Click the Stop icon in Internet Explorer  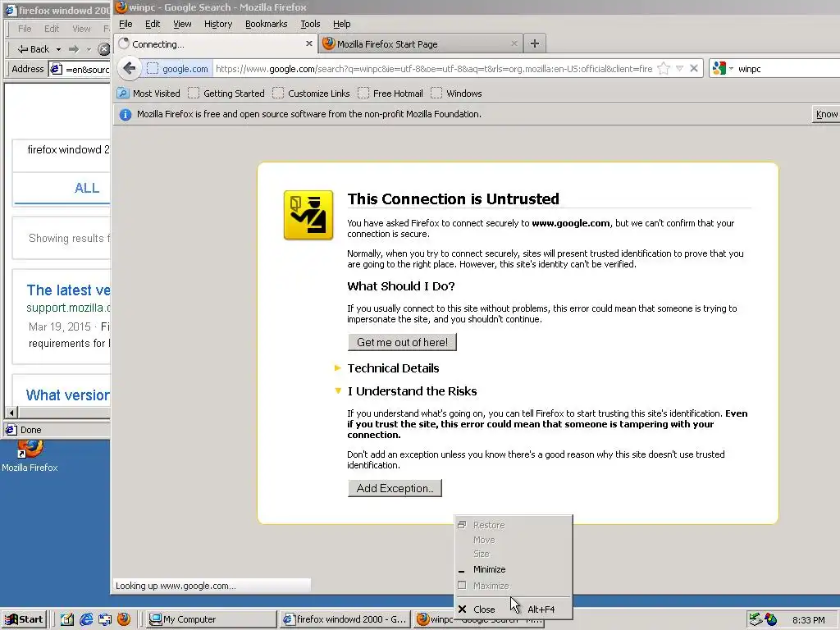(104, 49)
